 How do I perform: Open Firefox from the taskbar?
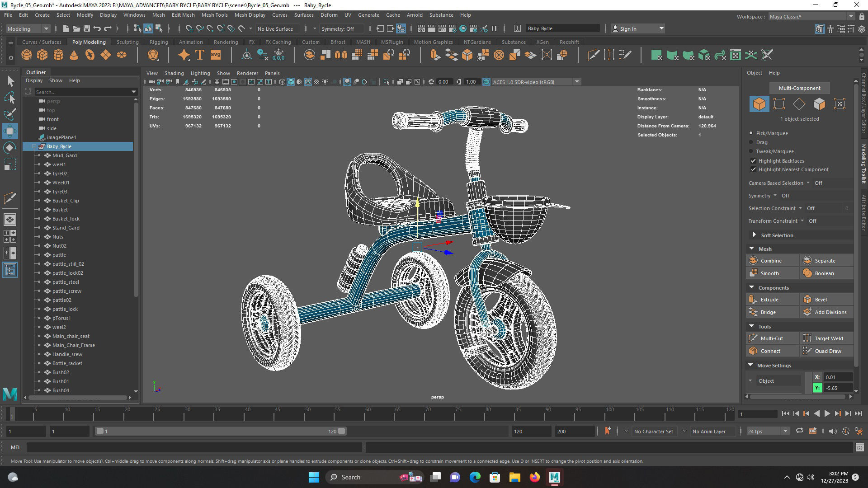tap(535, 477)
